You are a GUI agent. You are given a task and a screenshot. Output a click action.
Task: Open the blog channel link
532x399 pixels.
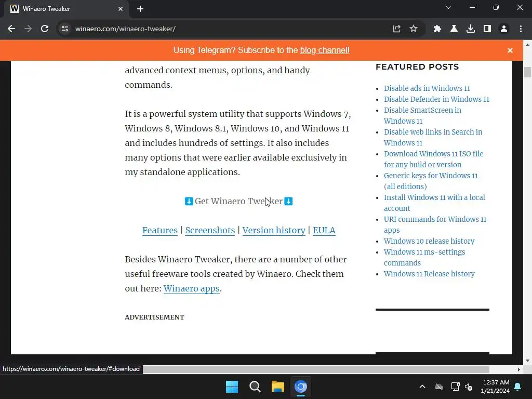325,50
